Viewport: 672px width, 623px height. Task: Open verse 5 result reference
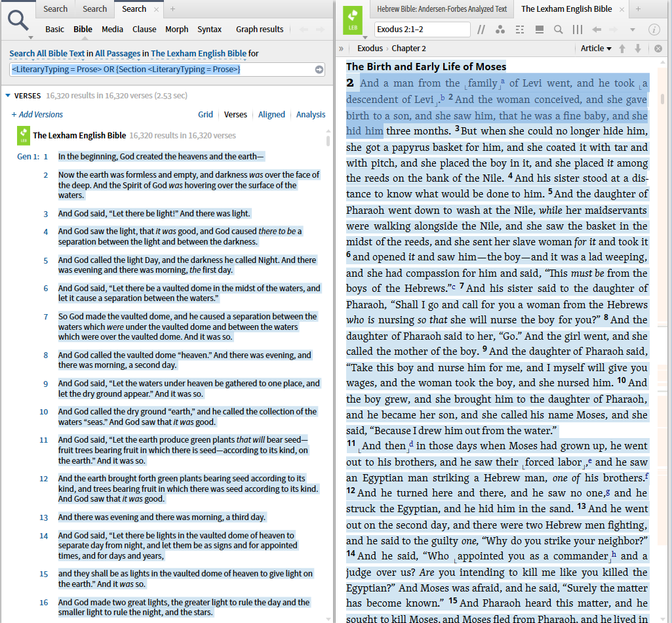pos(45,260)
